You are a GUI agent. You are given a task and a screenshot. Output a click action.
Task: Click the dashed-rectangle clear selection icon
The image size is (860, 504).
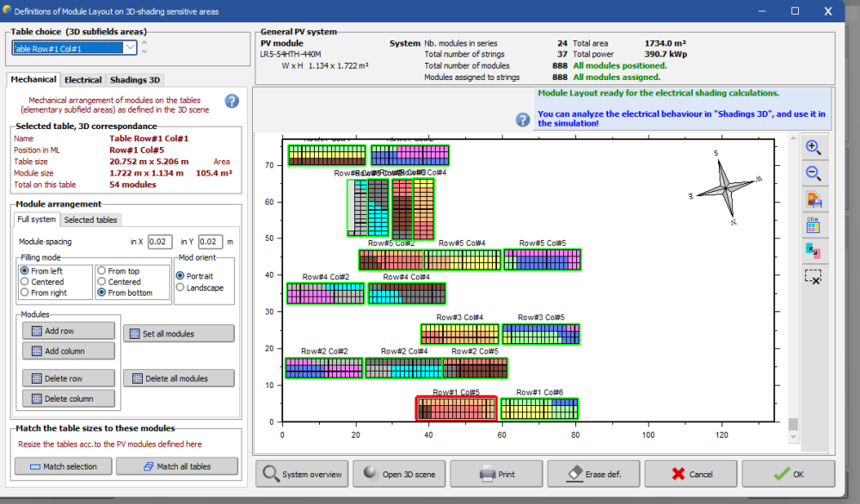pos(813,277)
